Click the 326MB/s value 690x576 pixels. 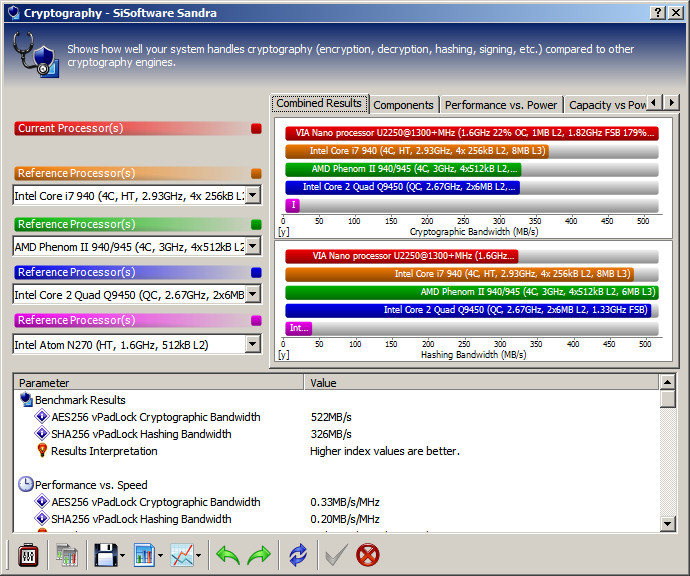pos(331,434)
